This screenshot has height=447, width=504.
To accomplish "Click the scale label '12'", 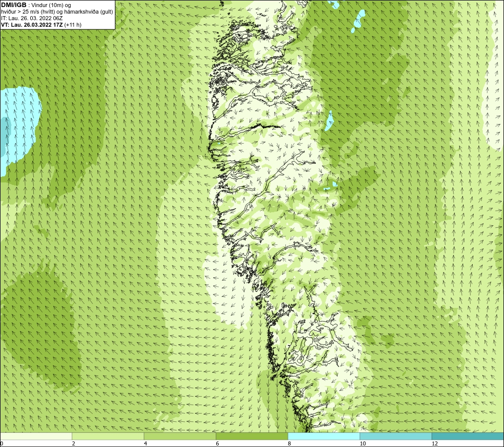I will pos(435,443).
